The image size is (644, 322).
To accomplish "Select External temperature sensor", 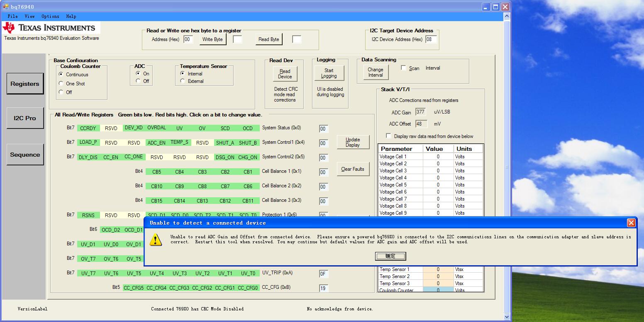I will [x=192, y=81].
